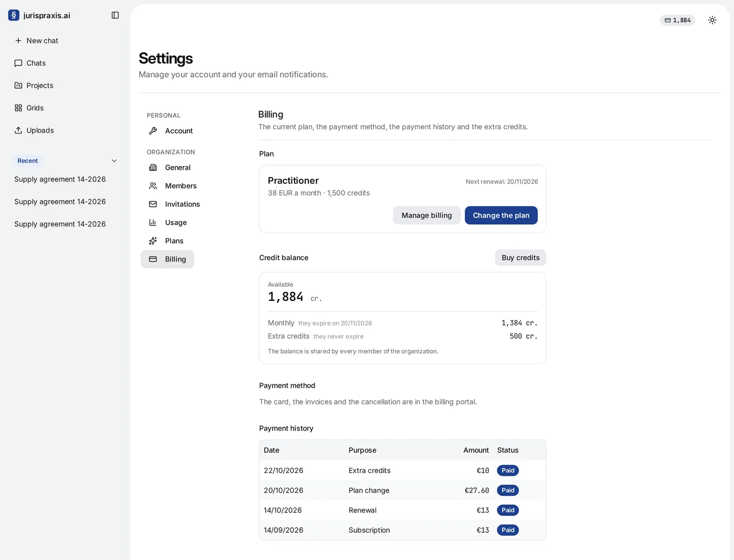Viewport: 734px width, 560px height.
Task: Click the 14/09/2026 Subscription date cell
Action: coord(284,530)
